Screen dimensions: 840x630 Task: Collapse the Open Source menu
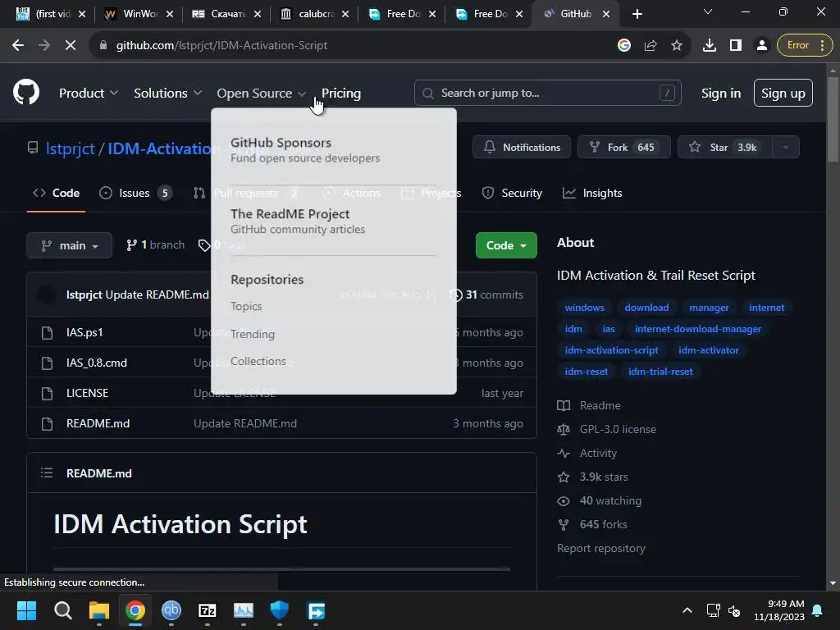click(262, 94)
